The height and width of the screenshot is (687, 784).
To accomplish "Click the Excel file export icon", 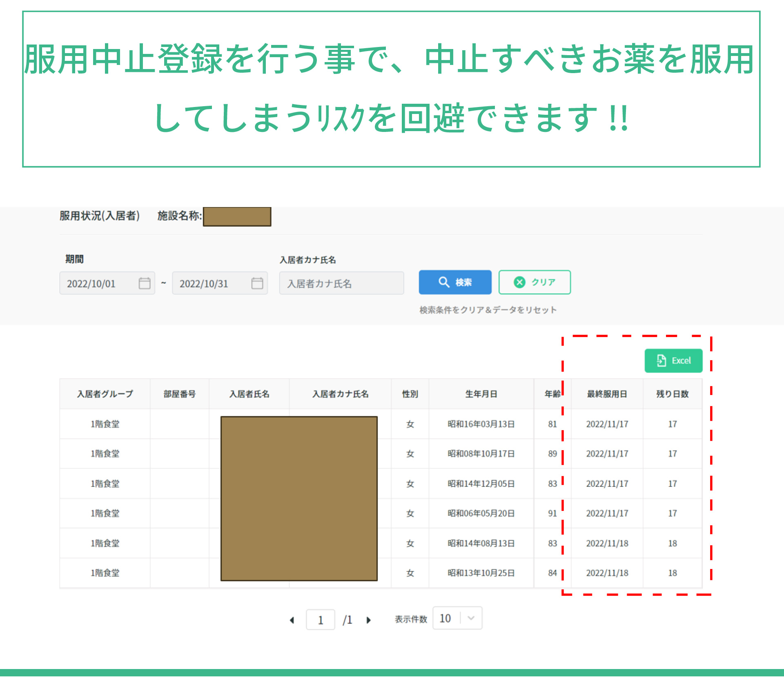I will click(661, 361).
